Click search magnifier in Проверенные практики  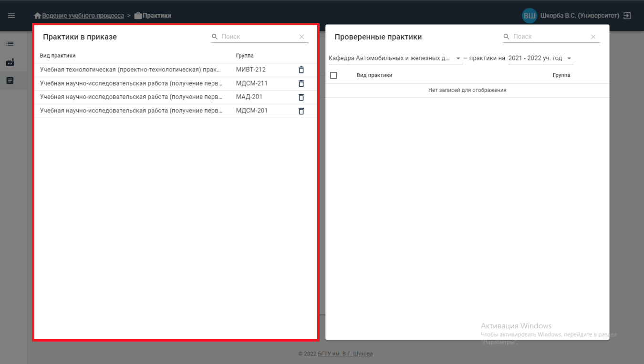tap(507, 37)
